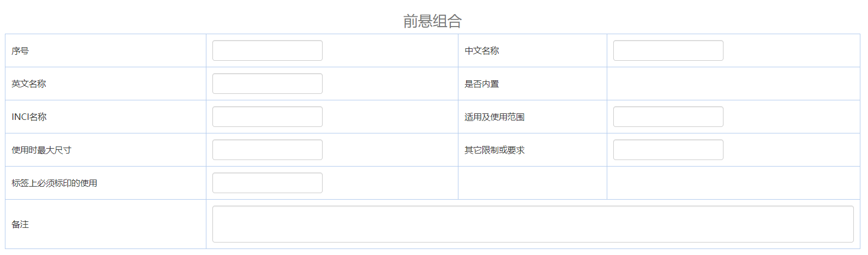Click the 中文名称 label

(x=481, y=51)
